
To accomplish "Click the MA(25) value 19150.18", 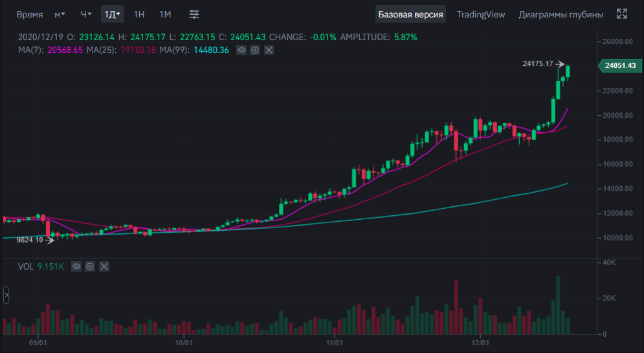I will [x=138, y=50].
